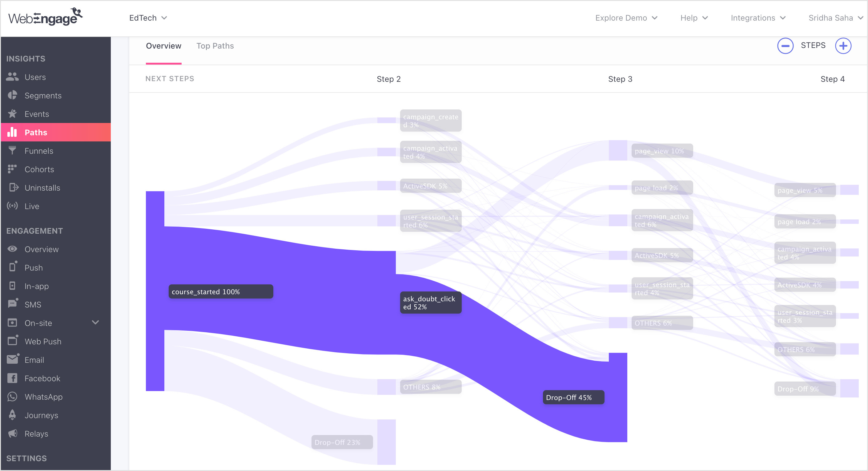Click the Events star icon
This screenshot has height=471, width=868.
pos(13,114)
